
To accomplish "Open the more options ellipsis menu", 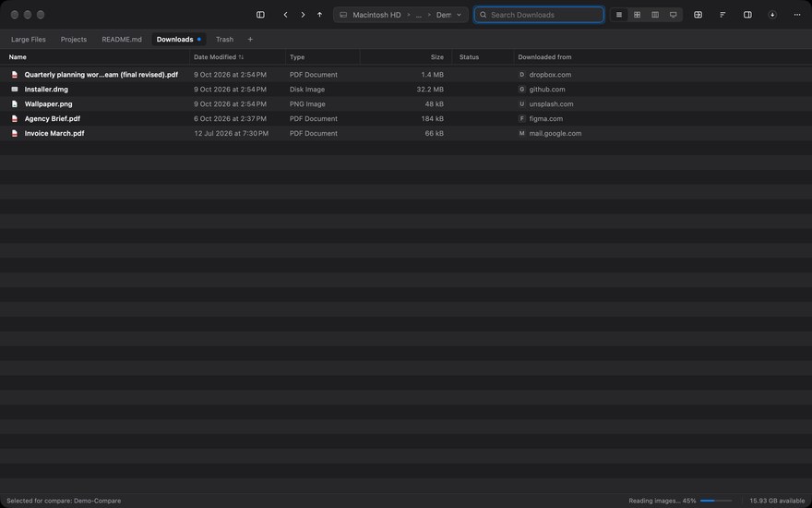I will (797, 15).
